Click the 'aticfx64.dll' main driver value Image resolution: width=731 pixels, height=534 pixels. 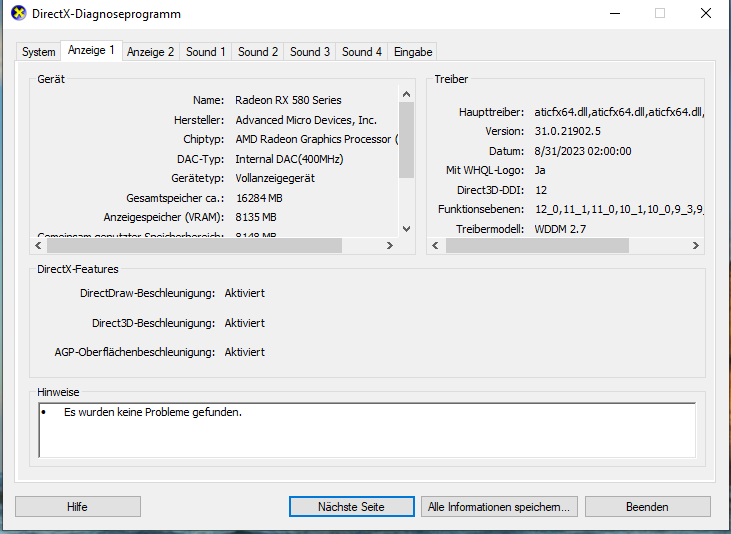(619, 112)
